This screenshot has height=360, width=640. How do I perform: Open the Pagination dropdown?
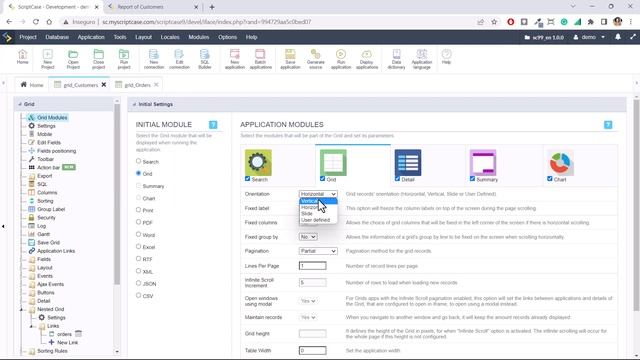(318, 251)
